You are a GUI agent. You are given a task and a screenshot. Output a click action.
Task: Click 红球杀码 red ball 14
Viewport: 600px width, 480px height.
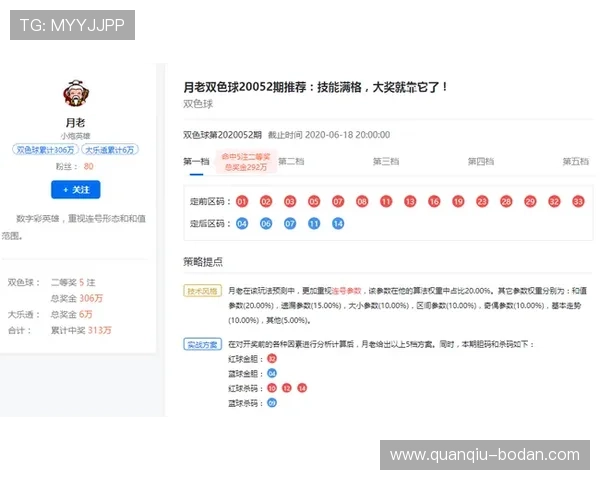click(302, 388)
